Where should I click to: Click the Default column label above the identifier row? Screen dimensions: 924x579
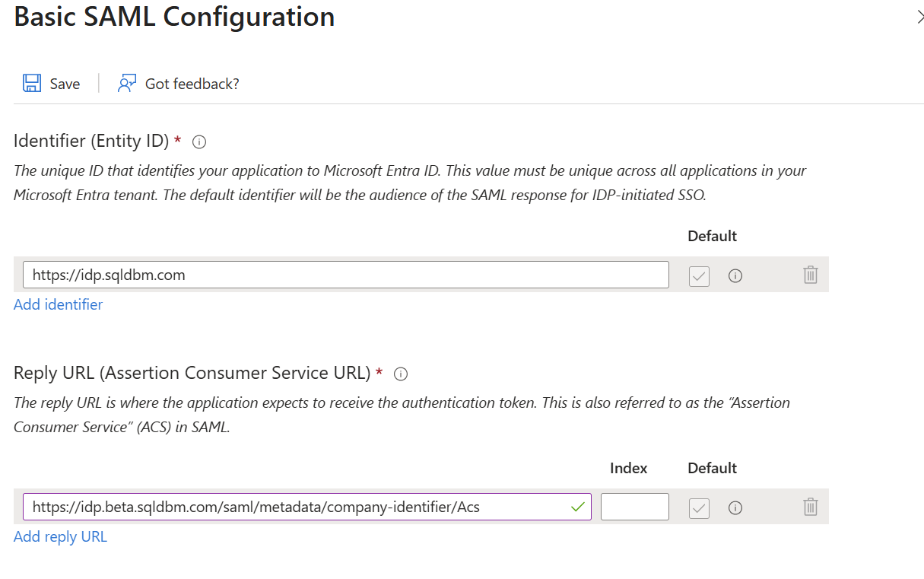point(713,236)
